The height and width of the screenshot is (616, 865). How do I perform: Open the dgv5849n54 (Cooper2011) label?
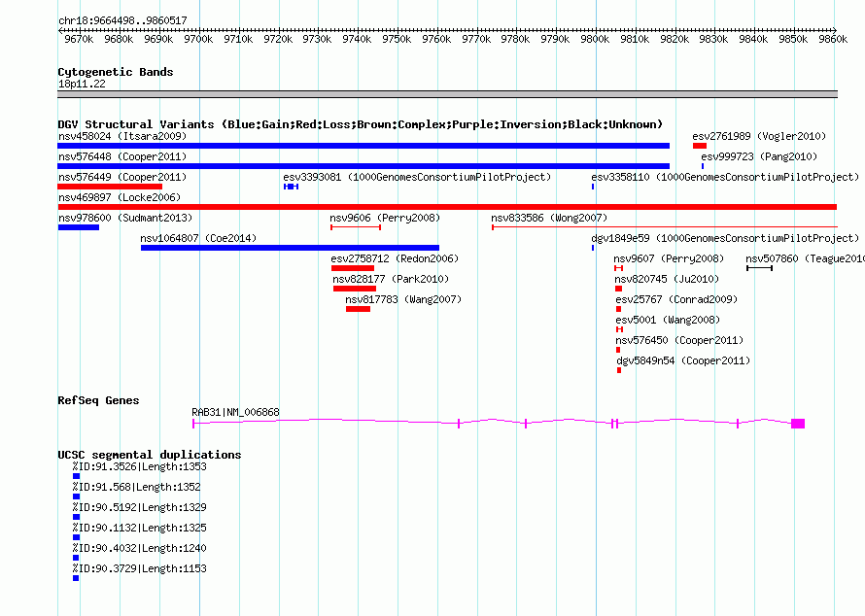(683, 360)
